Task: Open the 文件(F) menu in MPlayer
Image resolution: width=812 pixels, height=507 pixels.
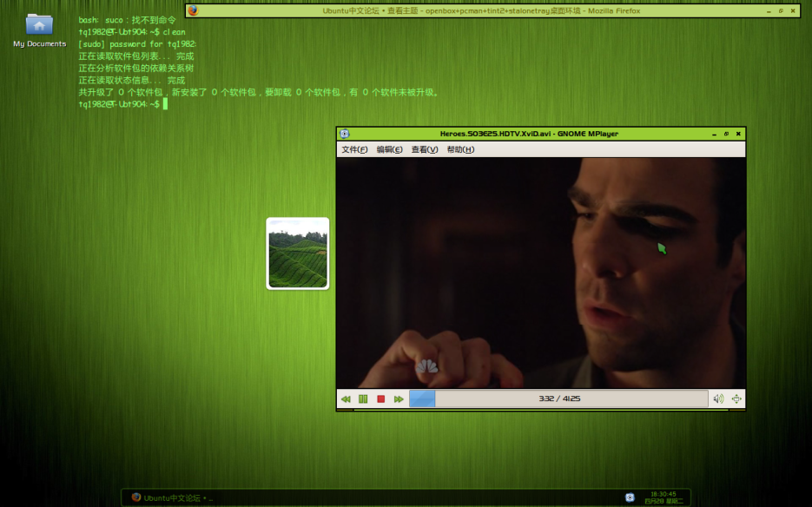Action: [354, 149]
